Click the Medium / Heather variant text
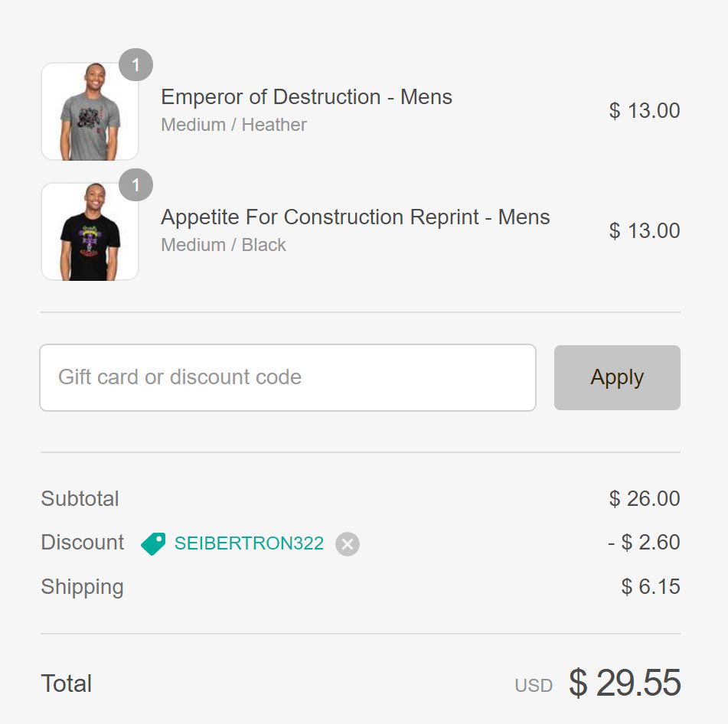The width and height of the screenshot is (728, 724). [233, 125]
